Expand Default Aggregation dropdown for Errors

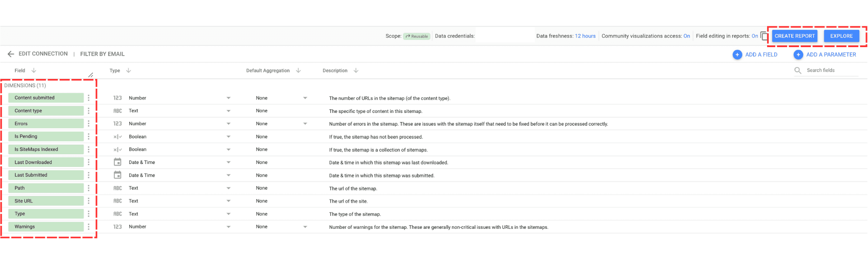coord(305,124)
